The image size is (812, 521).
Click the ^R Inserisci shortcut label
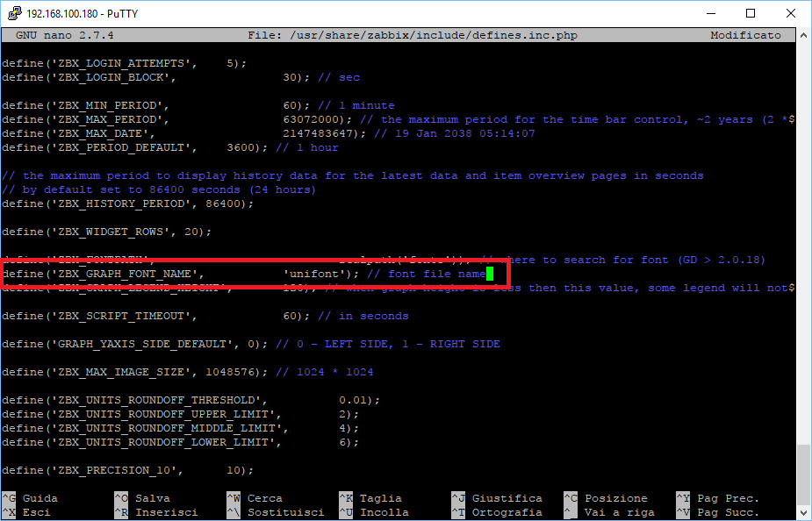156,512
